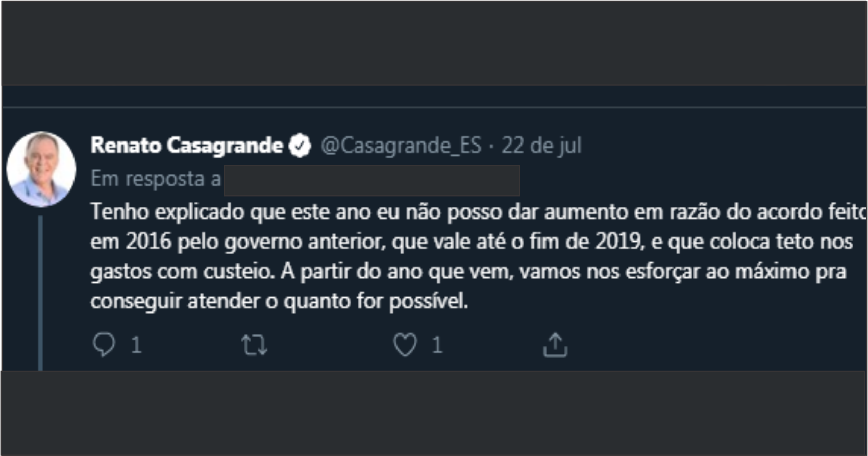Click the blue verified badge

tap(300, 146)
